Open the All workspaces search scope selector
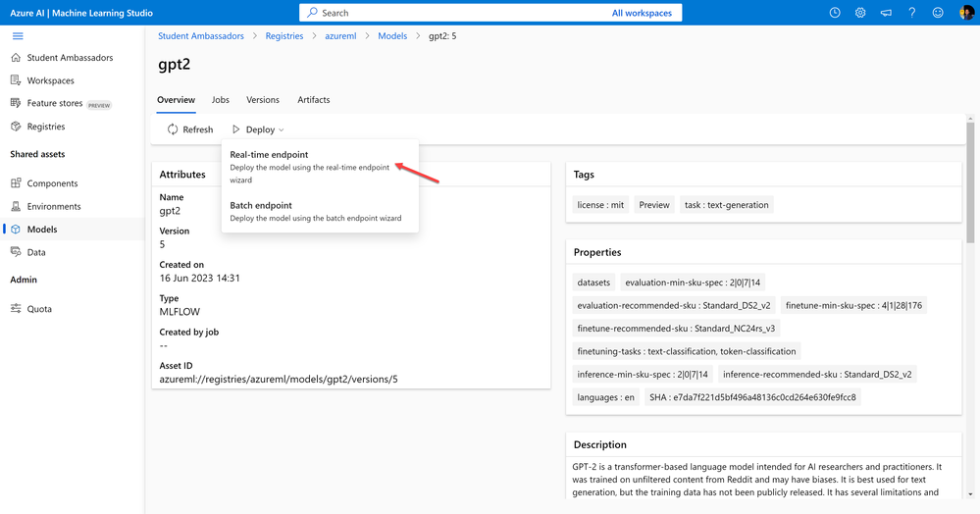The image size is (980, 514). point(642,13)
